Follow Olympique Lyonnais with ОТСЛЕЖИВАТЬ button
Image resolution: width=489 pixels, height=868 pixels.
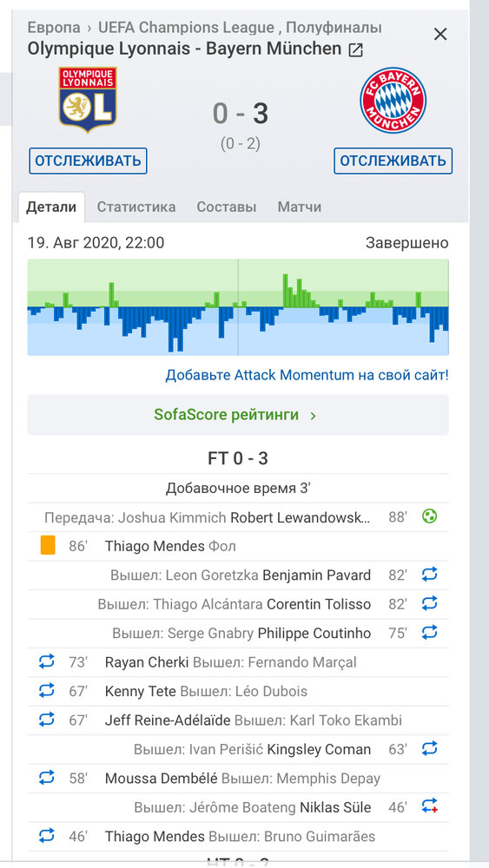(x=88, y=161)
